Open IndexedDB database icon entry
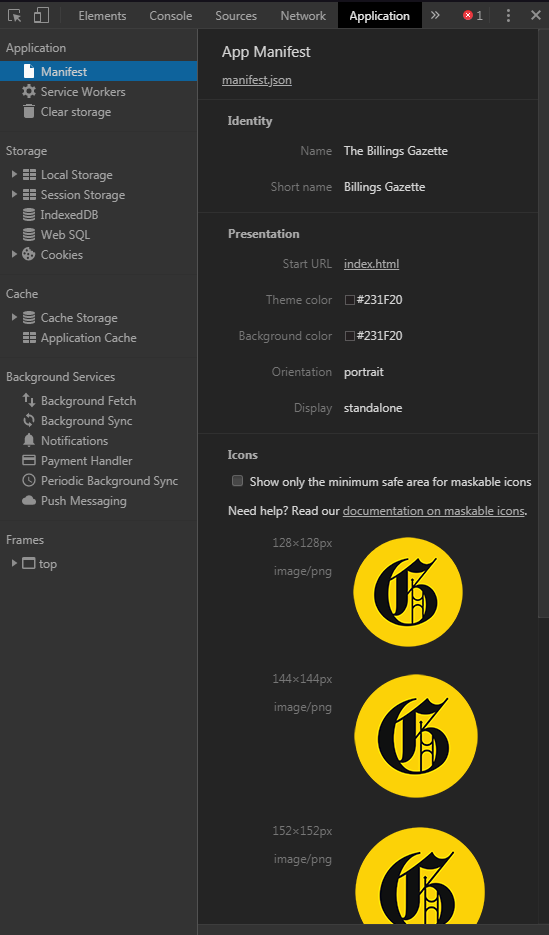The width and height of the screenshot is (549, 935). tap(29, 215)
